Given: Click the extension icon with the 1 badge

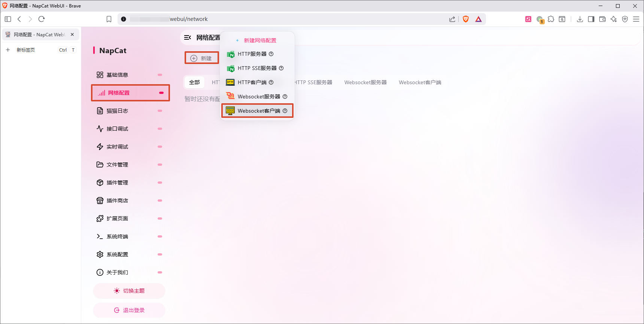Looking at the screenshot, I should (x=540, y=19).
